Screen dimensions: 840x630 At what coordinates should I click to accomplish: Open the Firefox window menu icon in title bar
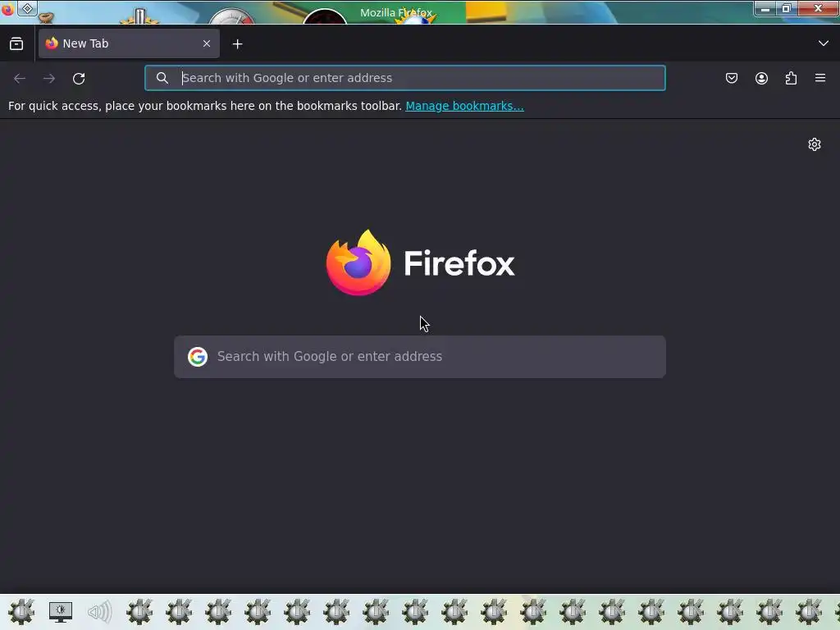coord(7,9)
